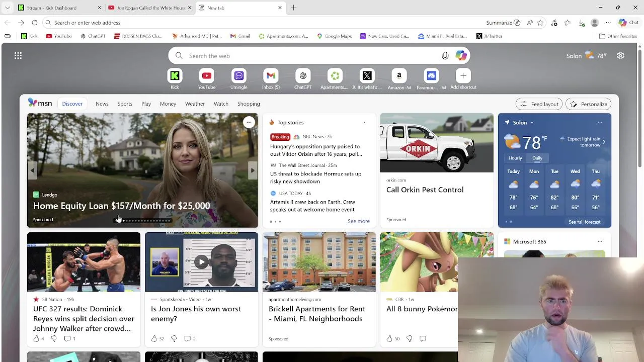Switch to Stream - Kick Dashboard tab
This screenshot has height=362, width=644.
coord(58,8)
